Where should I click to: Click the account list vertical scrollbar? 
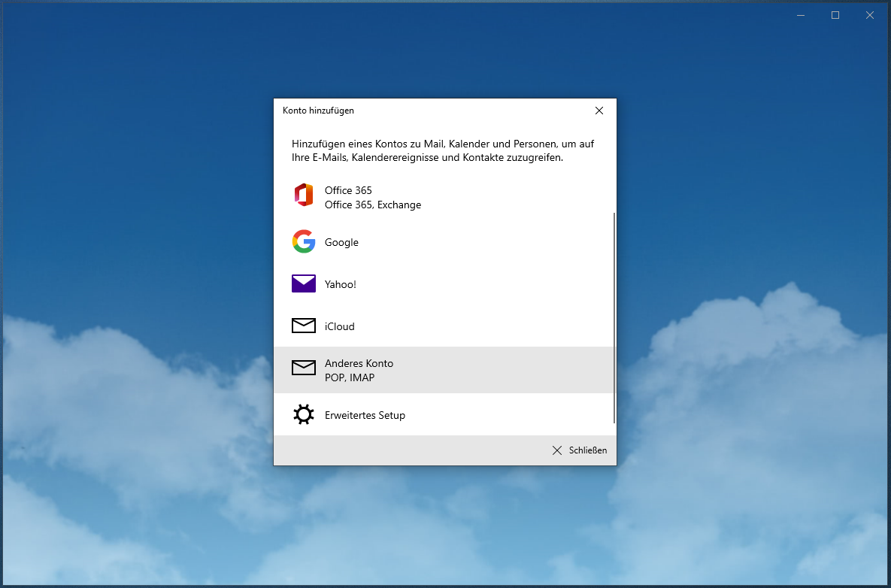[x=614, y=316]
